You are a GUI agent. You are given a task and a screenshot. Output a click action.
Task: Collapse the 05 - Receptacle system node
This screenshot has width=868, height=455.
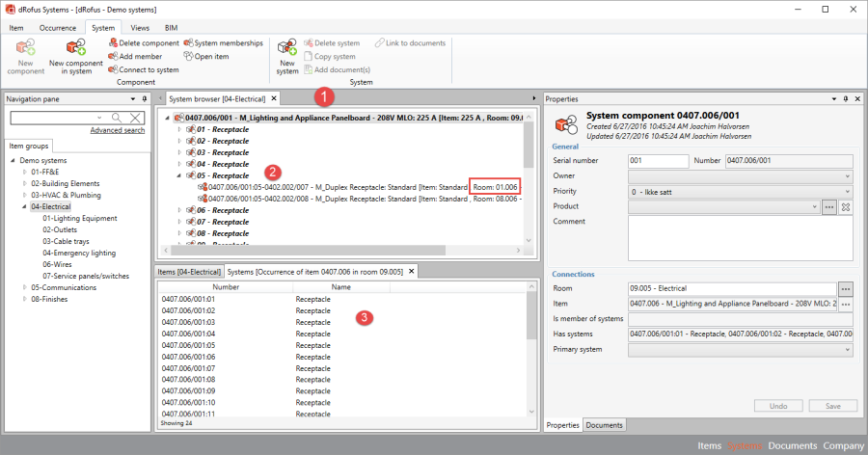tap(179, 175)
